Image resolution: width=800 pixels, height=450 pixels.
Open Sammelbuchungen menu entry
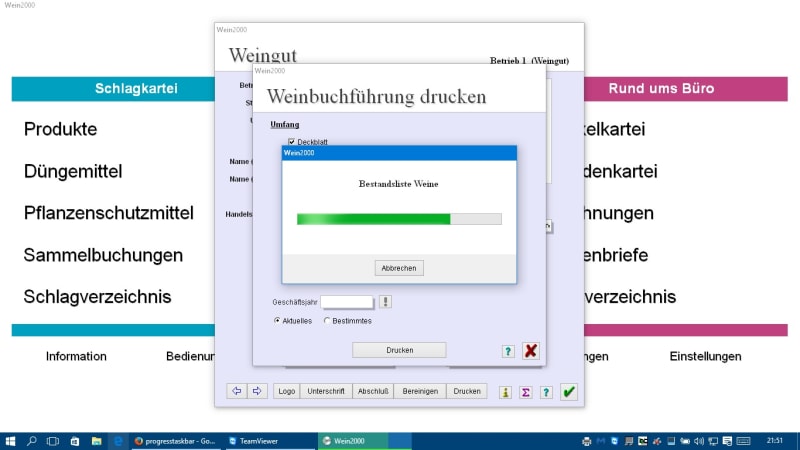pos(103,255)
